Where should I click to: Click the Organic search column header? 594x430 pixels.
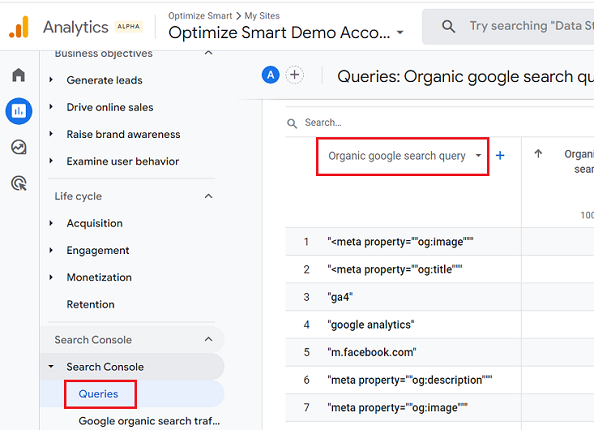click(579, 161)
